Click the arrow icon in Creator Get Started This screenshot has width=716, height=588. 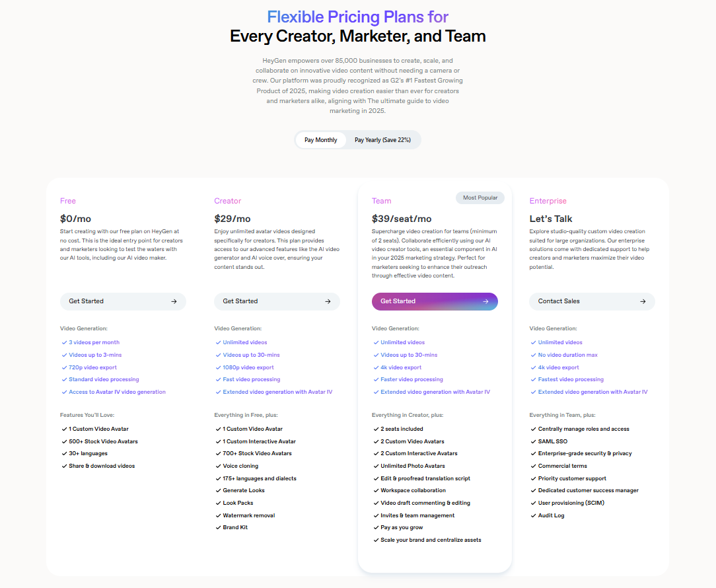[328, 301]
